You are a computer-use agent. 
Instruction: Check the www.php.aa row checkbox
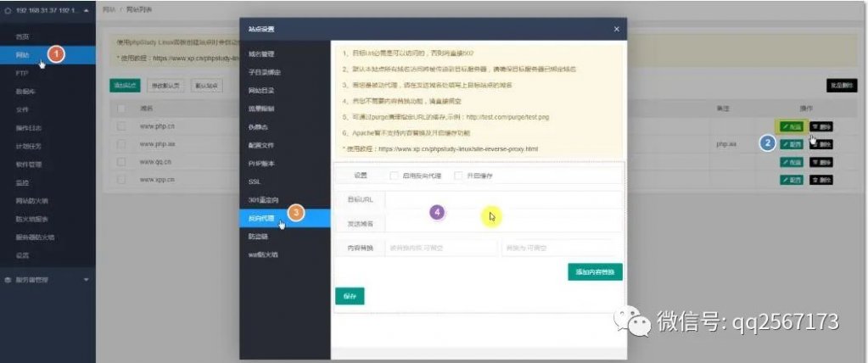(x=121, y=144)
